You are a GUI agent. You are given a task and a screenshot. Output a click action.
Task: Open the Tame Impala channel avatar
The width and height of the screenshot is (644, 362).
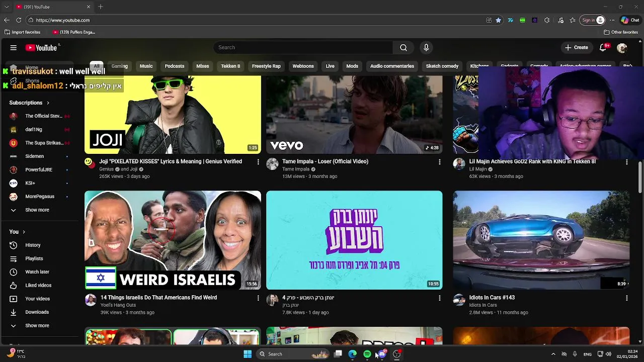[x=272, y=164]
